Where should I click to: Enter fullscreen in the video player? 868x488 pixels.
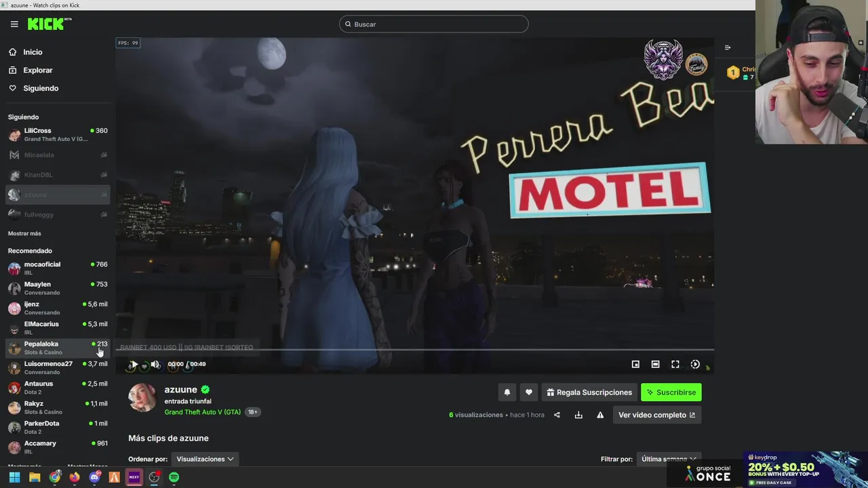[x=675, y=365]
